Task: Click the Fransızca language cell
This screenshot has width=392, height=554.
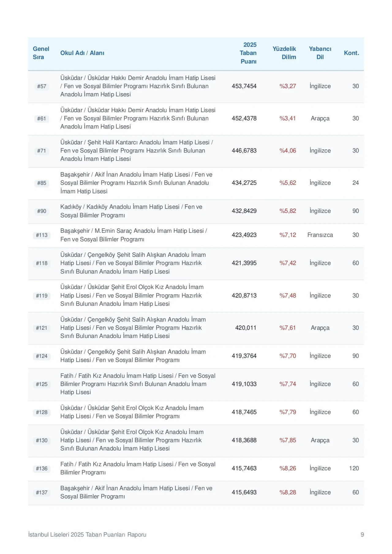Action: (320, 235)
